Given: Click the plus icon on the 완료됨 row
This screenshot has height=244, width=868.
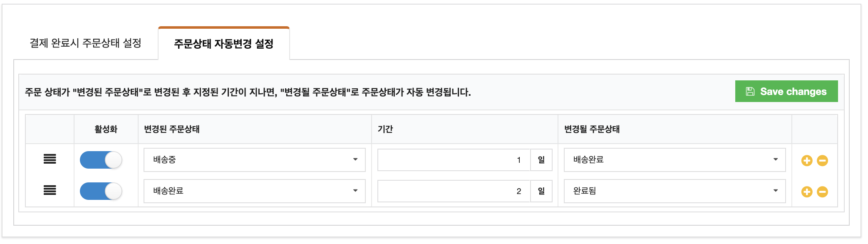Looking at the screenshot, I should click(x=807, y=192).
